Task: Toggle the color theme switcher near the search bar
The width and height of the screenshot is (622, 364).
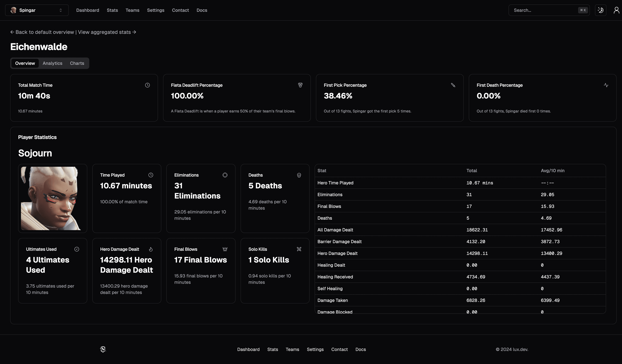Action: click(600, 10)
